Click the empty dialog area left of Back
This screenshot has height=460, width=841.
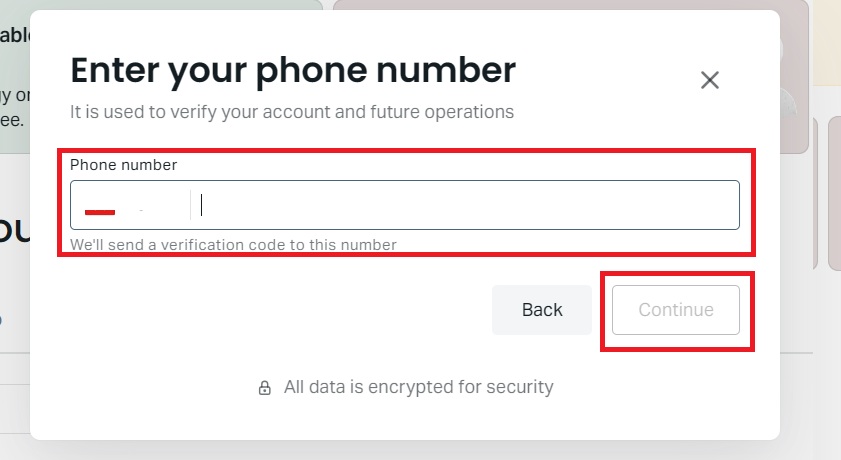(270, 310)
